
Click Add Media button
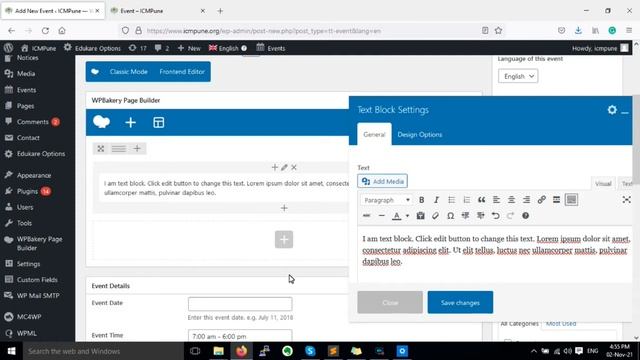coord(382,181)
